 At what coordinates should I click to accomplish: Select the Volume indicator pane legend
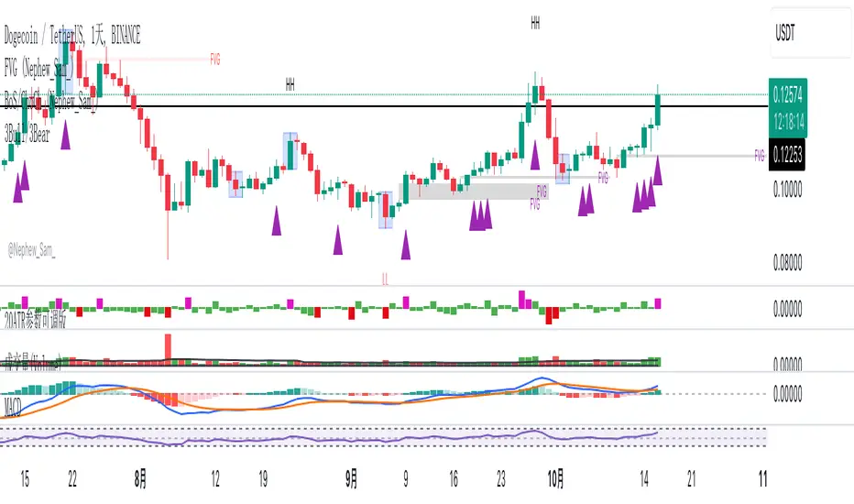[x=31, y=363]
